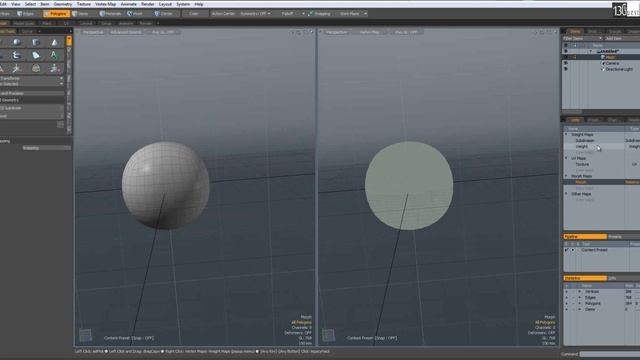The height and width of the screenshot is (360, 640).
Task: Toggle the Snapping checkmark in top toolbar
Action: [311, 13]
